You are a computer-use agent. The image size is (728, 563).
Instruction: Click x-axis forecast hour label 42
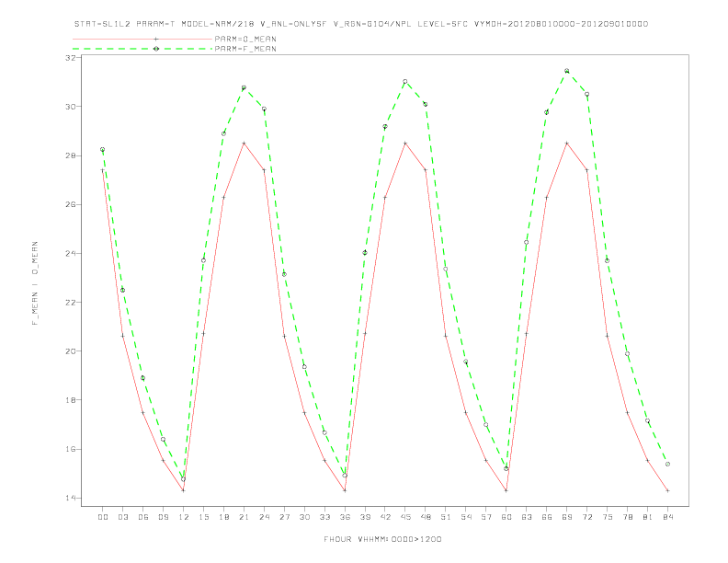tap(385, 517)
